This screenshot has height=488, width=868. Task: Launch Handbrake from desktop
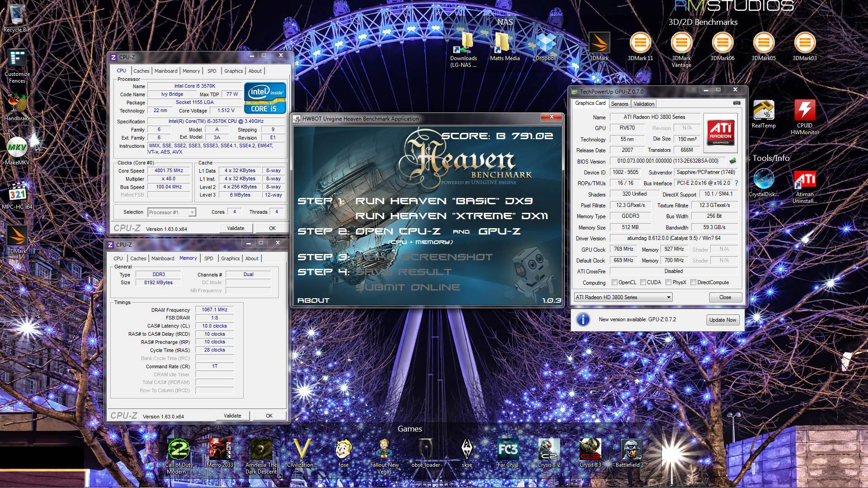[17, 108]
